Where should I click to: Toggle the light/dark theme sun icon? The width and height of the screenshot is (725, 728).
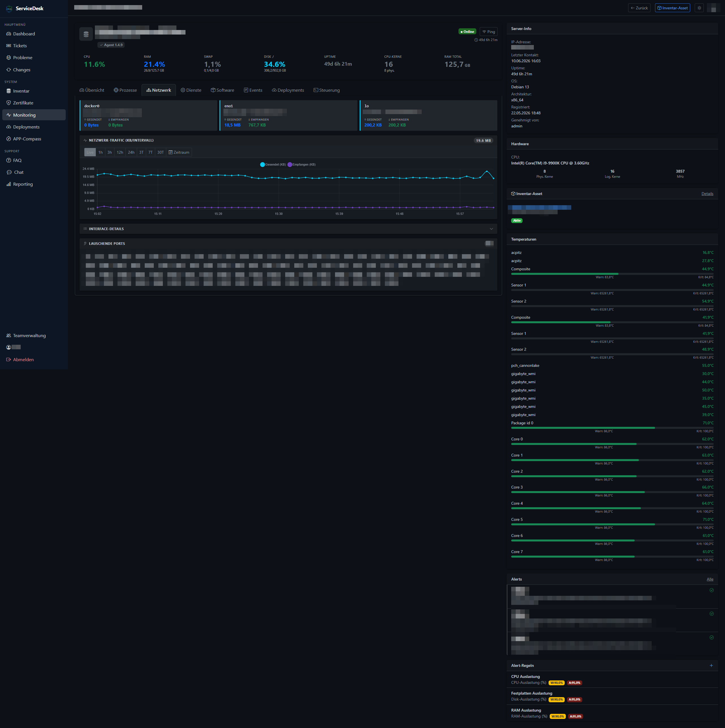699,8
